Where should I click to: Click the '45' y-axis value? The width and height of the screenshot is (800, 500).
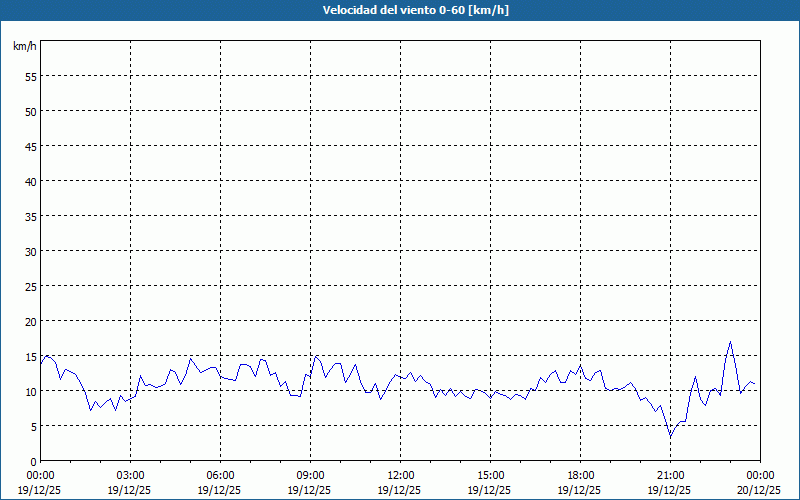31,147
